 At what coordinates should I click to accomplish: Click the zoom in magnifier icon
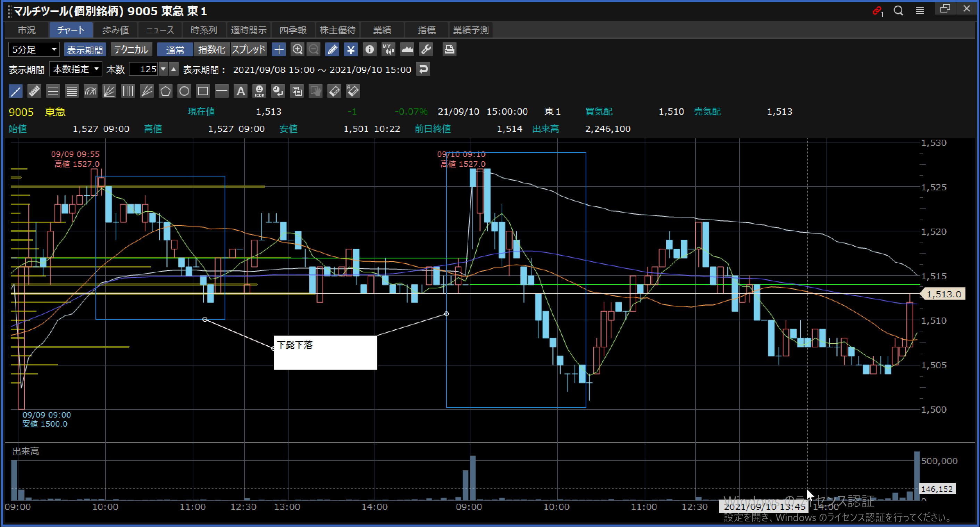coord(297,49)
